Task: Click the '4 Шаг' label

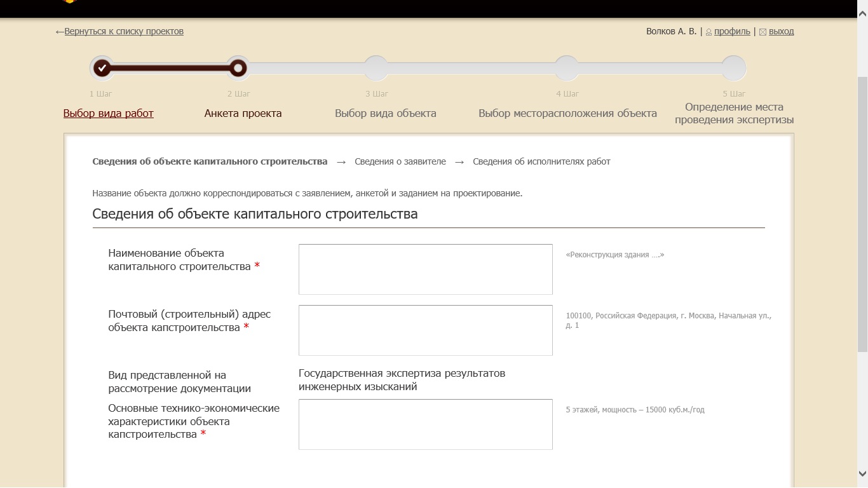Action: tap(567, 94)
